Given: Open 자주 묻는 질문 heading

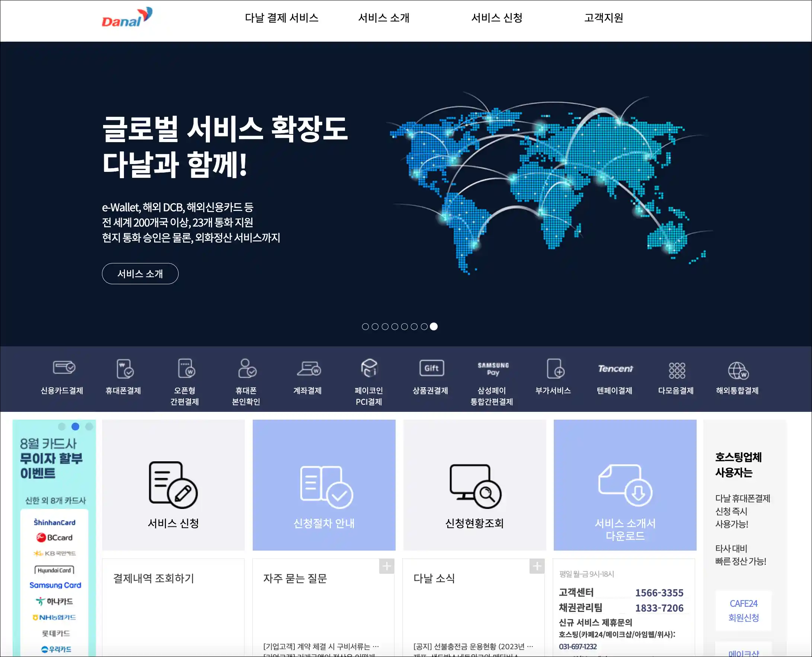Looking at the screenshot, I should 295,578.
